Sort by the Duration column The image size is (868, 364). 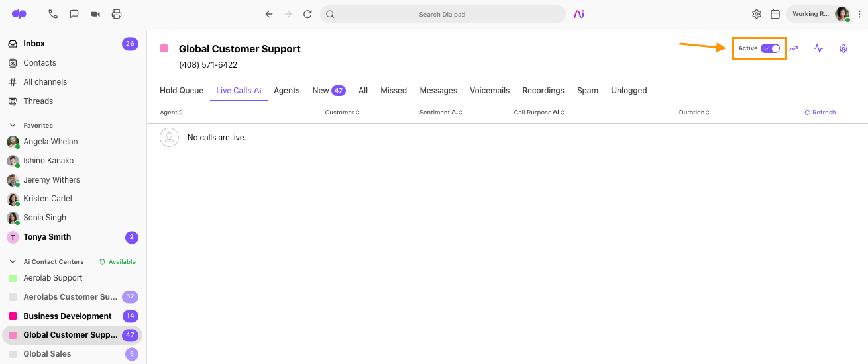tap(694, 113)
